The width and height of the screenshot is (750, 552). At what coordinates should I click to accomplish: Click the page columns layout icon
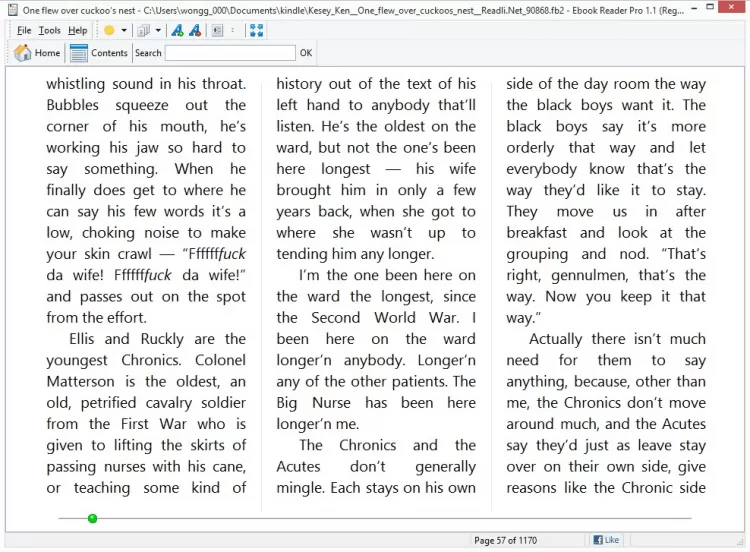(144, 30)
